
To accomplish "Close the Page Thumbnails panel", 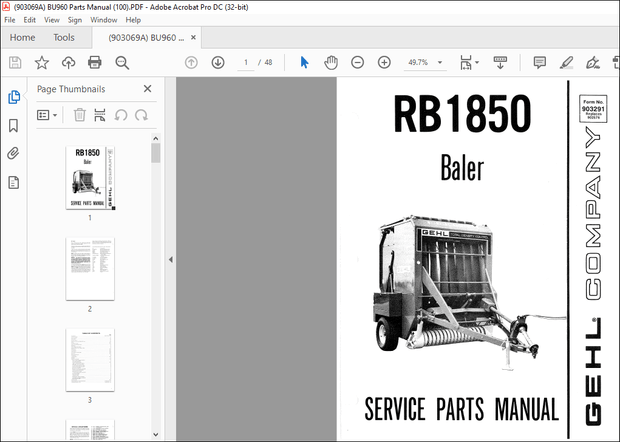I will [x=147, y=89].
